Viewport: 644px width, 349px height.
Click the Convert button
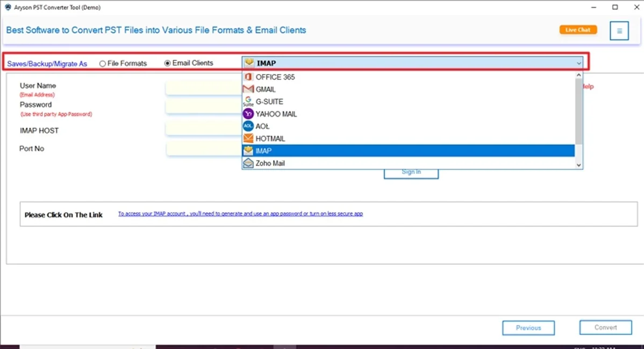click(605, 328)
